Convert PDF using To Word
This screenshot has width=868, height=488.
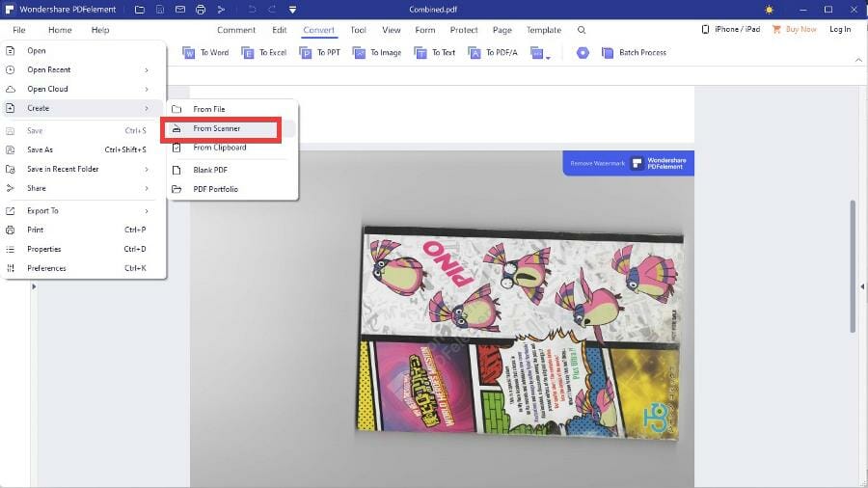click(x=205, y=53)
